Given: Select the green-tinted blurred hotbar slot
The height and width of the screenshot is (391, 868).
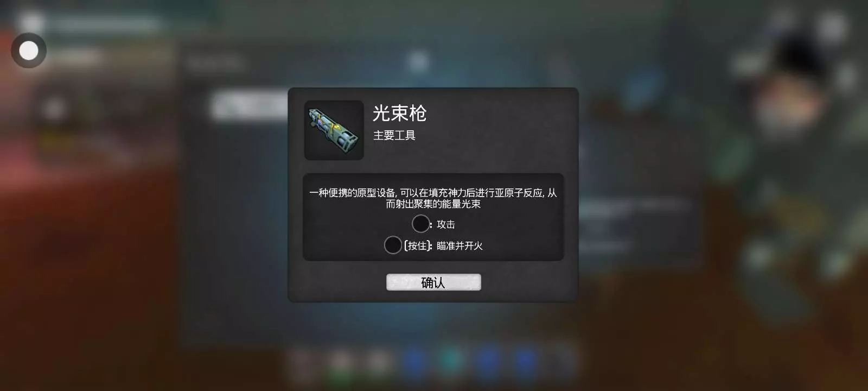Looking at the screenshot, I should coord(340,362).
